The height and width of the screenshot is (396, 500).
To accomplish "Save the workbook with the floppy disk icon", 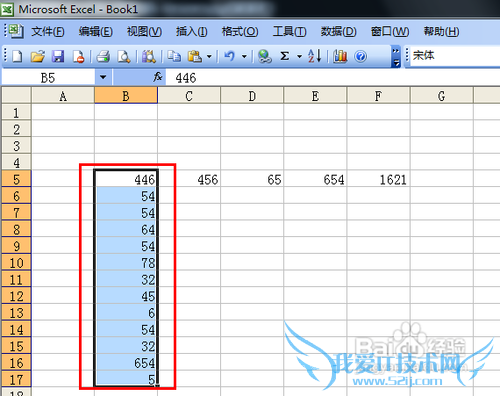I will [x=58, y=56].
